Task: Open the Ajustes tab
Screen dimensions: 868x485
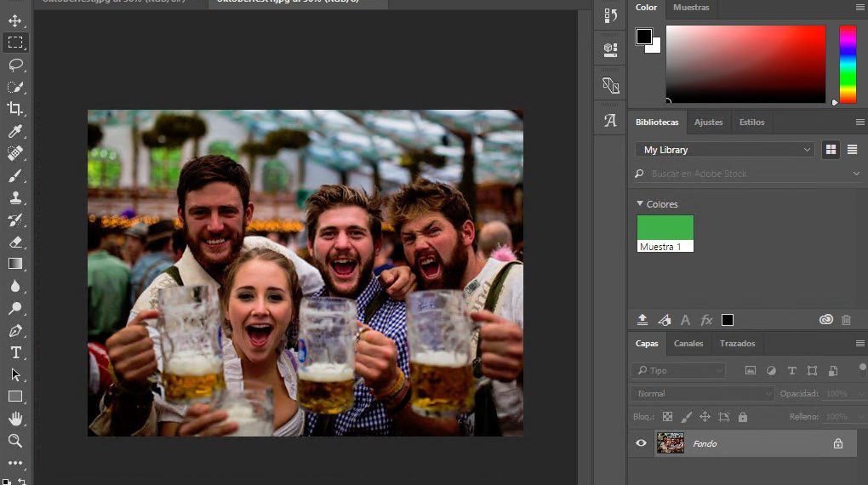Action: click(x=708, y=123)
